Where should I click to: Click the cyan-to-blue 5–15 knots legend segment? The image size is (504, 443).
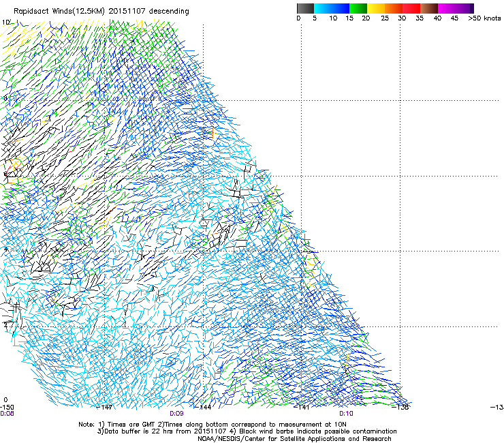click(332, 8)
